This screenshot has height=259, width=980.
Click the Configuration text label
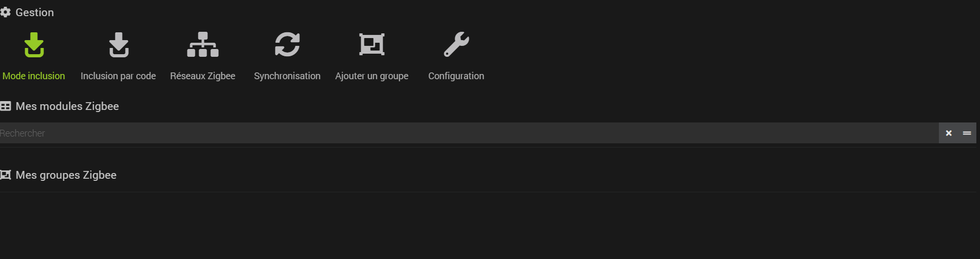(x=456, y=76)
